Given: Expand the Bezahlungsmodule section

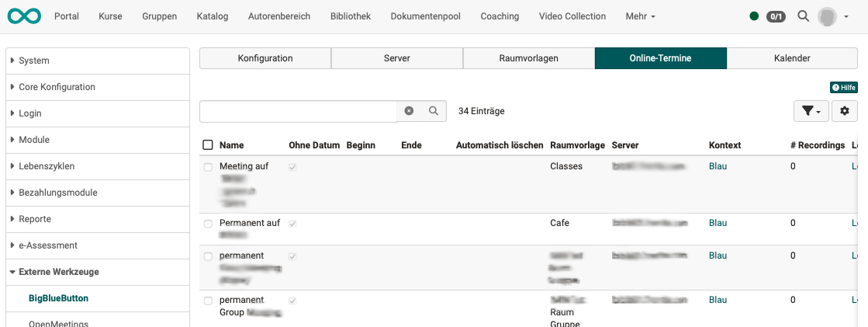Looking at the screenshot, I should 98,193.
